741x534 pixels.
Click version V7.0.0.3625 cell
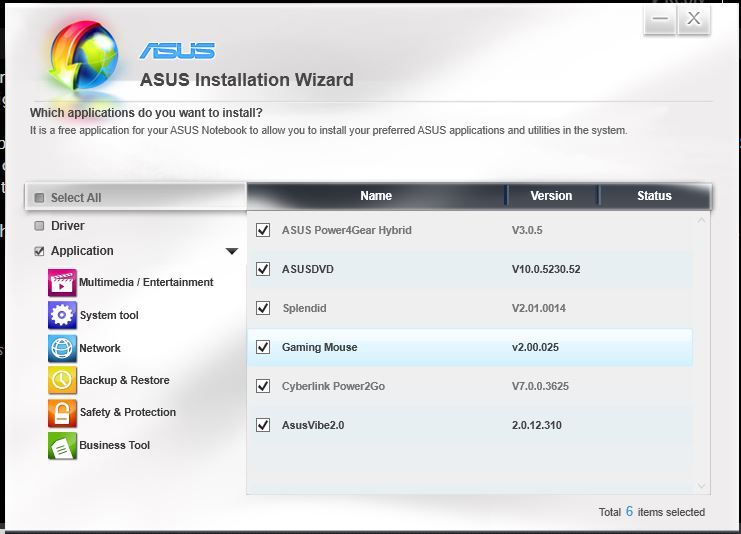coord(540,386)
